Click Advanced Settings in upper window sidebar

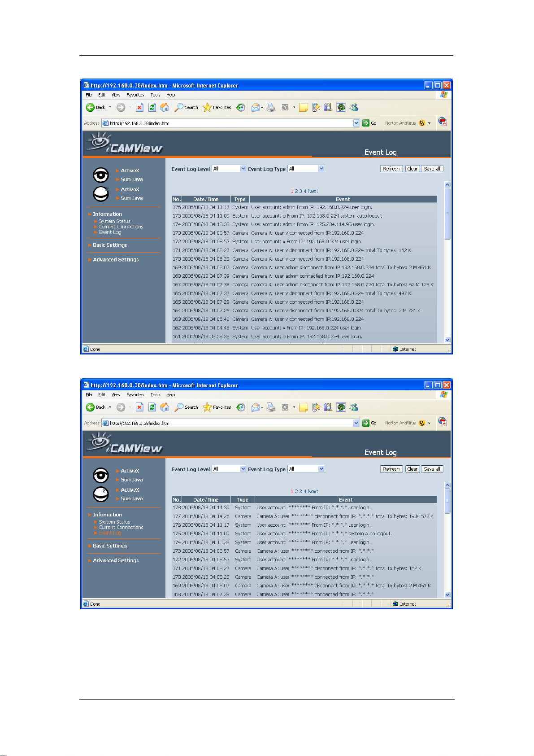click(x=116, y=259)
